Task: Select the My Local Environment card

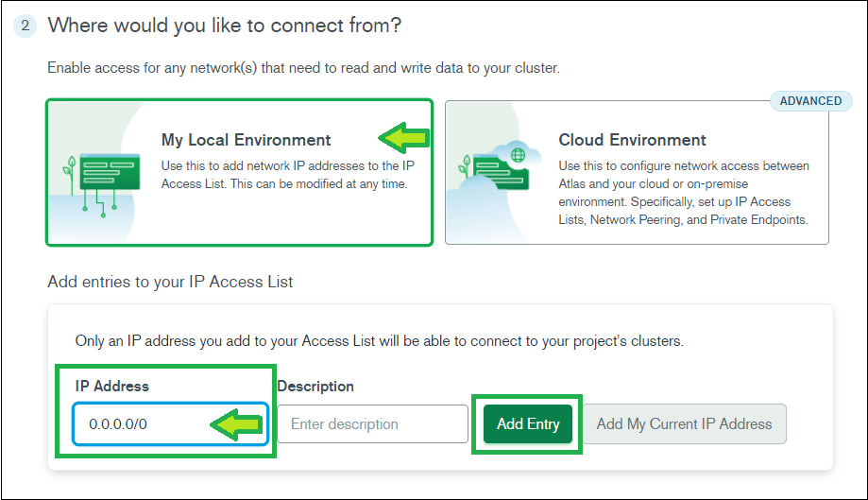Action: click(239, 172)
